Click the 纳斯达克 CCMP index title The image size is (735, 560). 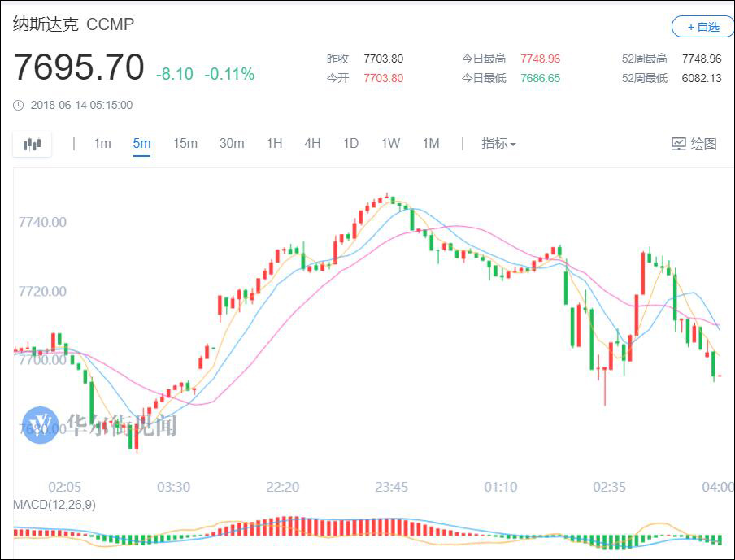73,24
